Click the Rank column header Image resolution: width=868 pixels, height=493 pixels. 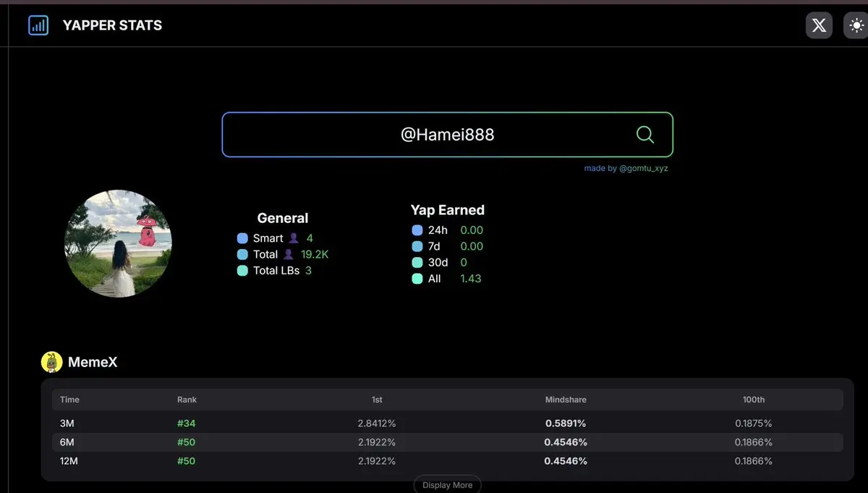187,400
